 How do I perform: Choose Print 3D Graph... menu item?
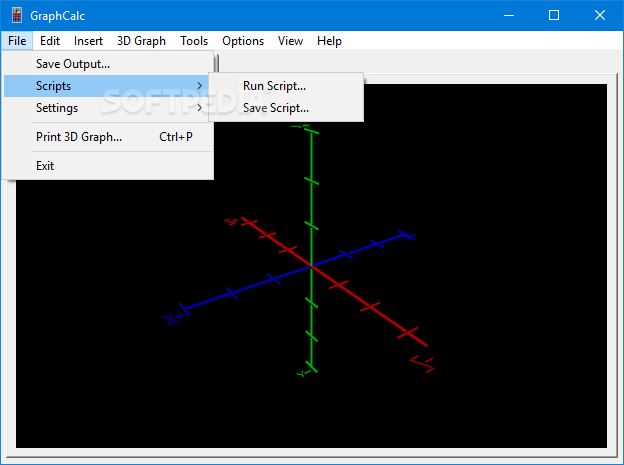tap(107, 137)
